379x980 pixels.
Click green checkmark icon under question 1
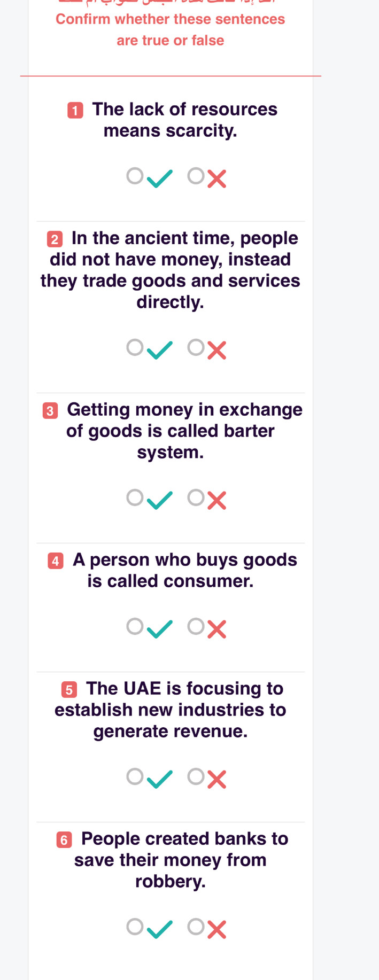pos(160,178)
